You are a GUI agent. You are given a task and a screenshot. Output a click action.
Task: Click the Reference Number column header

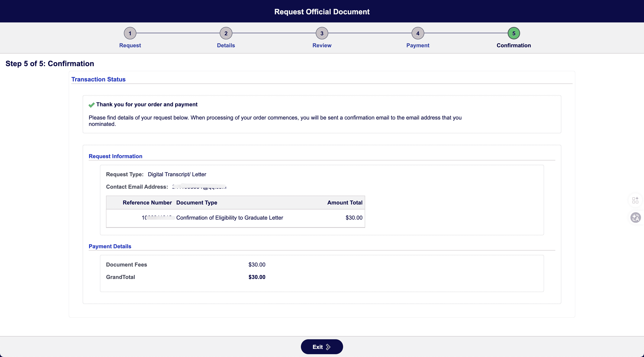147,202
